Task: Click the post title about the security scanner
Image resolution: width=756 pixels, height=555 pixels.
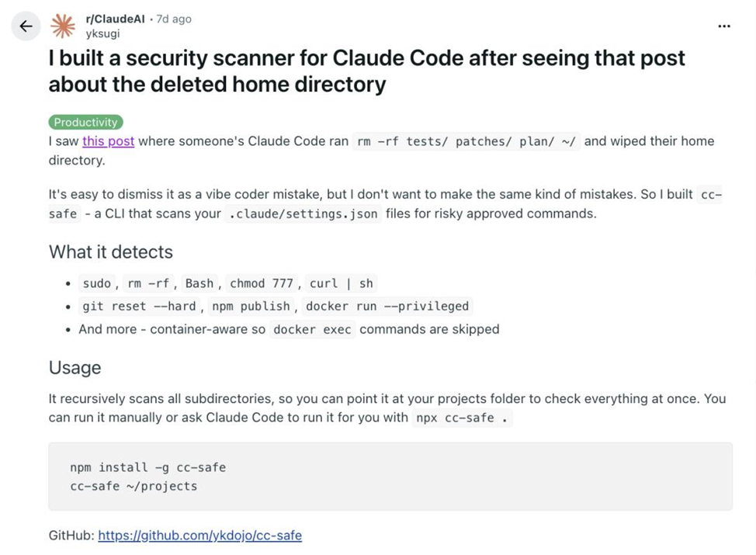Action: 366,71
